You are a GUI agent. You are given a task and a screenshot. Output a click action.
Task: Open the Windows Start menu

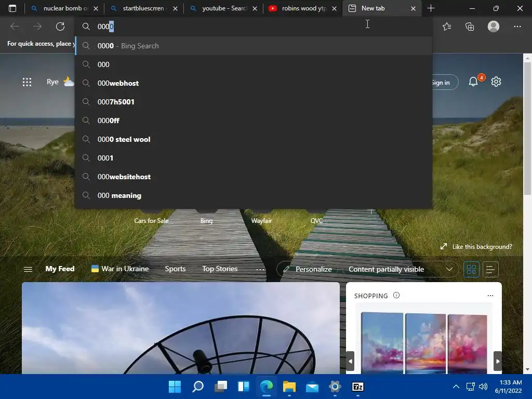click(175, 387)
